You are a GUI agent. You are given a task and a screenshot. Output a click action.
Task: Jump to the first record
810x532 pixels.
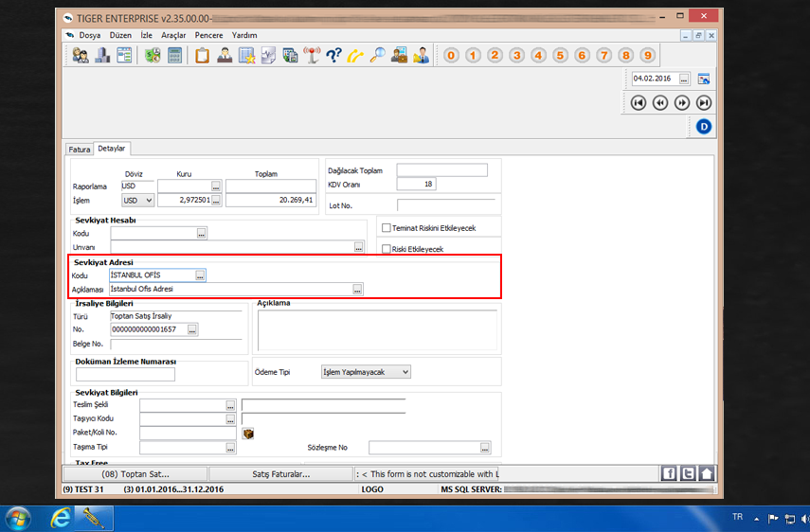(x=639, y=102)
